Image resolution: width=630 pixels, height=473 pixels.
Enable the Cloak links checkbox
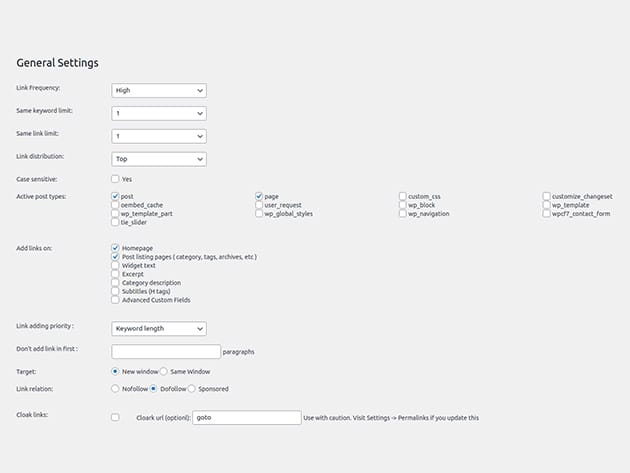coord(116,417)
